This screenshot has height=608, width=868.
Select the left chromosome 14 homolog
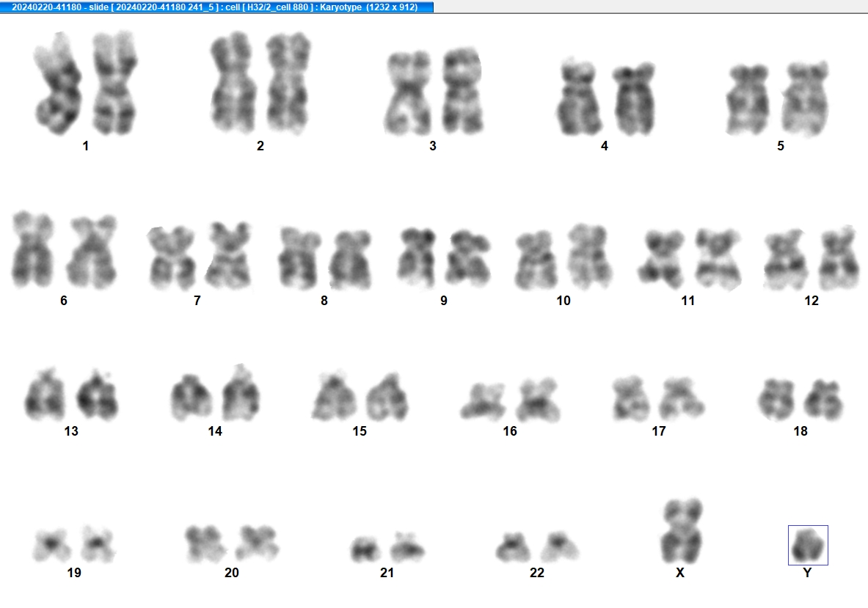(x=191, y=398)
